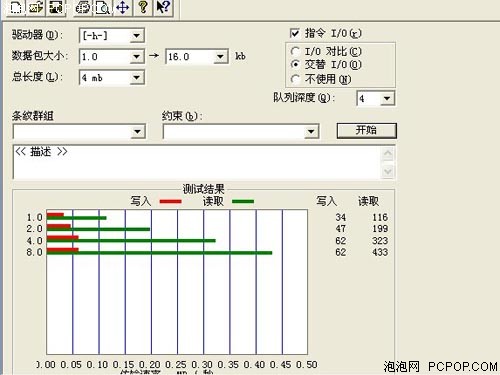Click the read value 323
The width and height of the screenshot is (500, 375).
coord(380,241)
